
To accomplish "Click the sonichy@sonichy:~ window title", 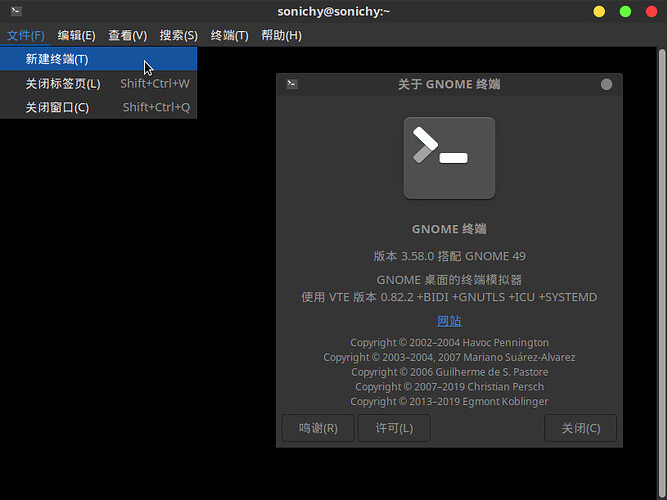I will [334, 11].
